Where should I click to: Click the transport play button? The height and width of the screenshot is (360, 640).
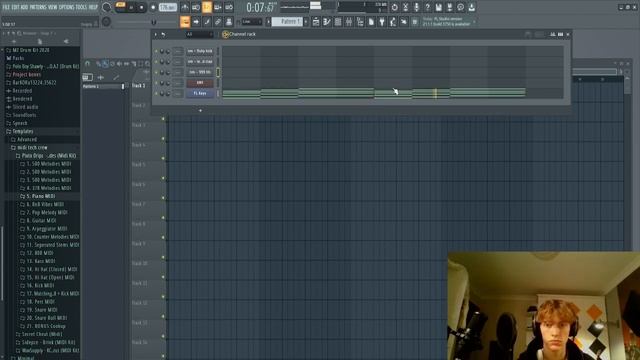(131, 8)
